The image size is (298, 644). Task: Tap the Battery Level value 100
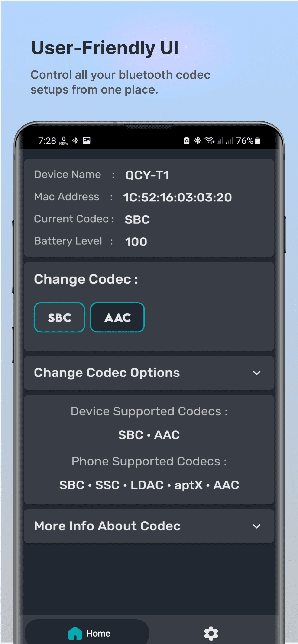[x=136, y=242]
